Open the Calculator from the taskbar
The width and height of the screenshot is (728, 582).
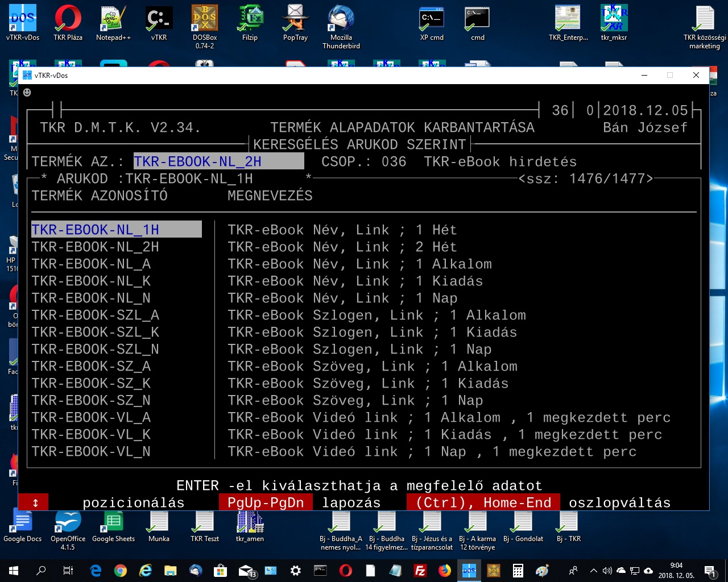pyautogui.click(x=518, y=571)
